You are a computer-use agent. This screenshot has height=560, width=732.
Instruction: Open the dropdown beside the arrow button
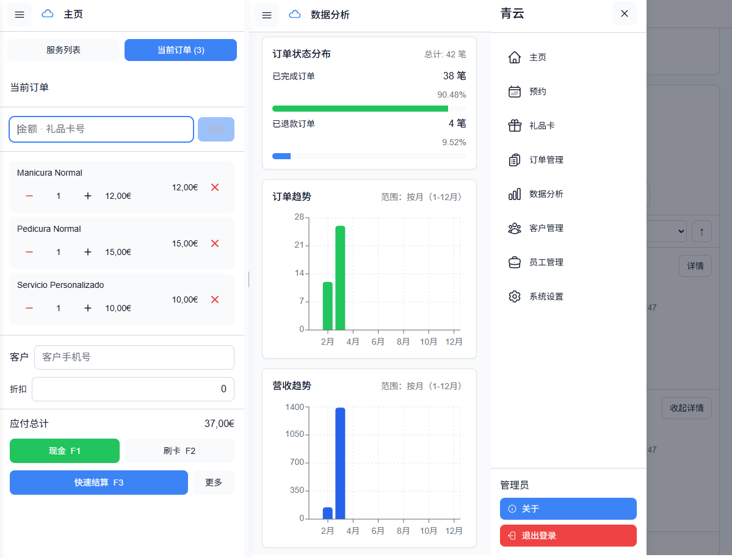point(667,231)
